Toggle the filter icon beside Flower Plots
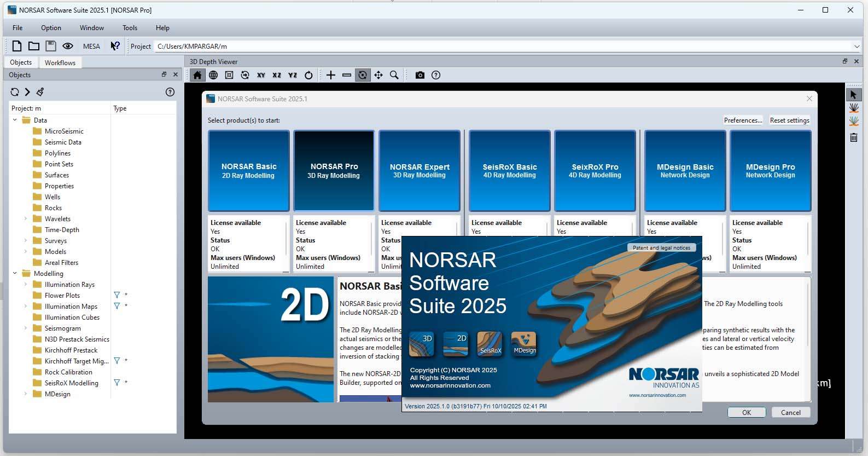868x456 pixels. pos(116,295)
